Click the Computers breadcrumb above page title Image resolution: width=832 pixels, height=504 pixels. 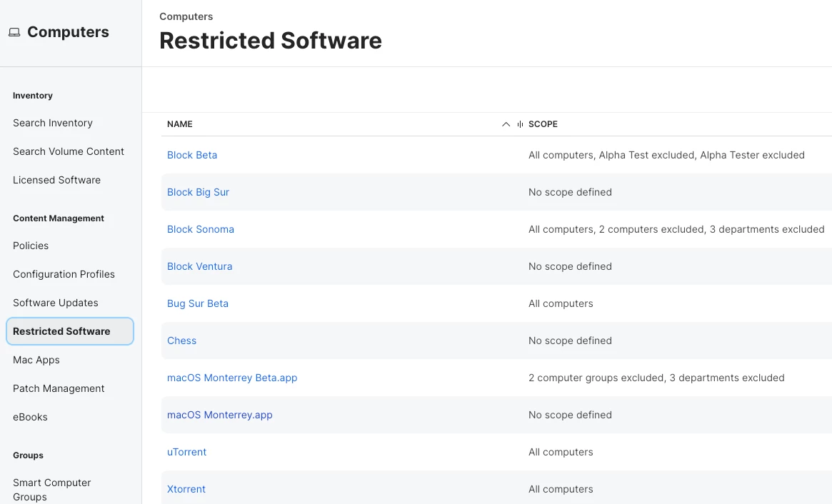[x=186, y=16]
